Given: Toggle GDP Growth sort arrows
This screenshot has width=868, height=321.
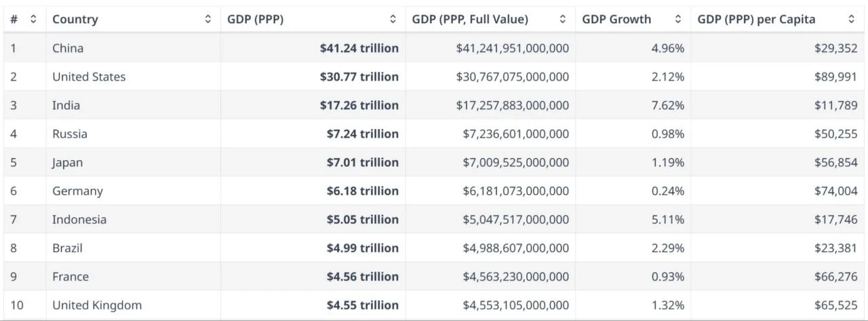Looking at the screenshot, I should [x=678, y=20].
